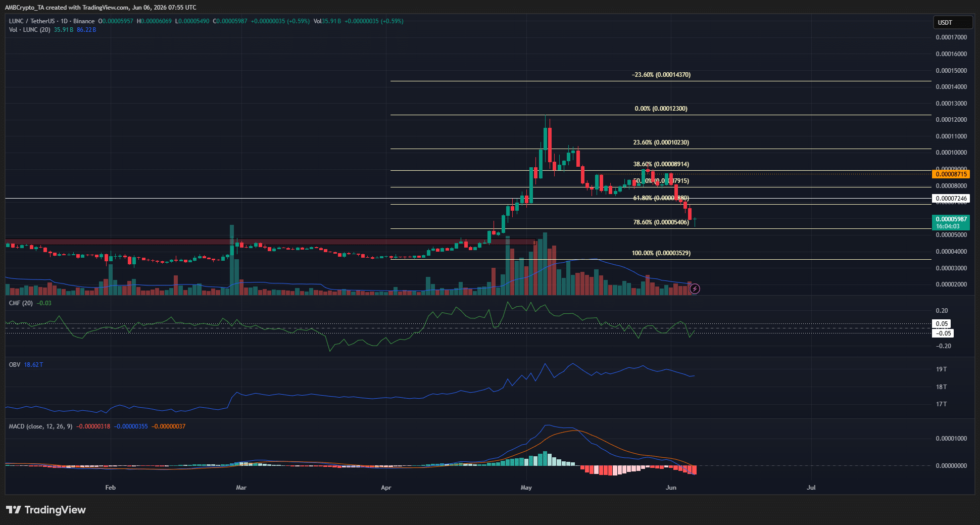The height and width of the screenshot is (525, 980).
Task: Click 0.00017000 on the price axis
Action: point(951,37)
